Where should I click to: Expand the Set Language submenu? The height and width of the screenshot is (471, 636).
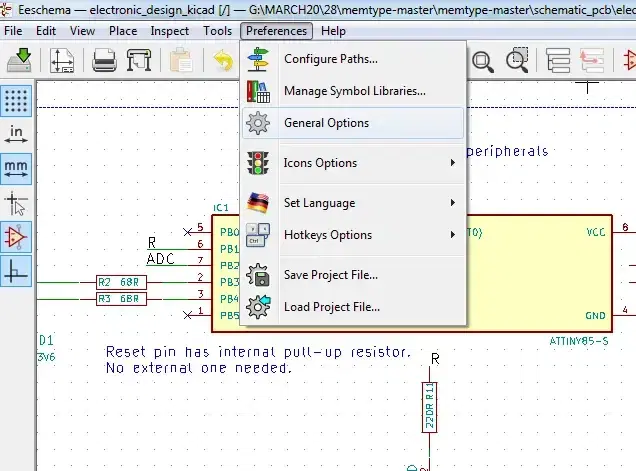pyautogui.click(x=353, y=203)
